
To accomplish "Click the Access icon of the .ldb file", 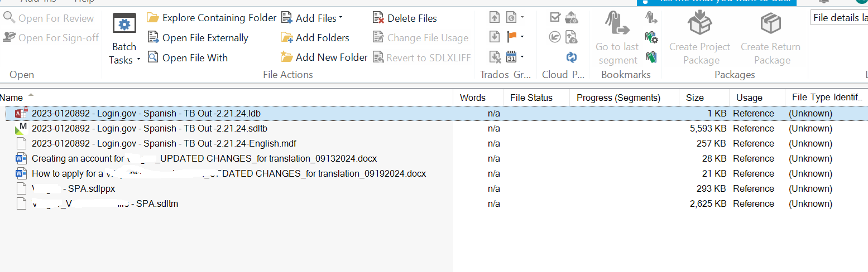I will pyautogui.click(x=21, y=113).
